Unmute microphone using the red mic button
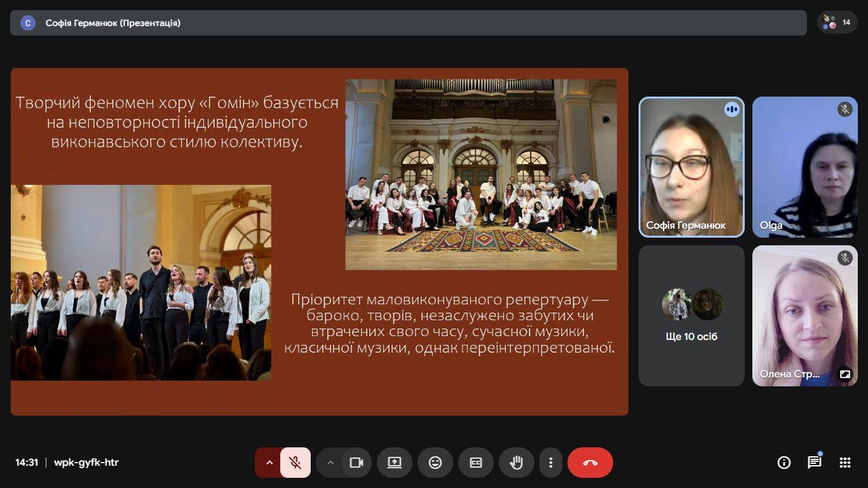 pos(295,463)
